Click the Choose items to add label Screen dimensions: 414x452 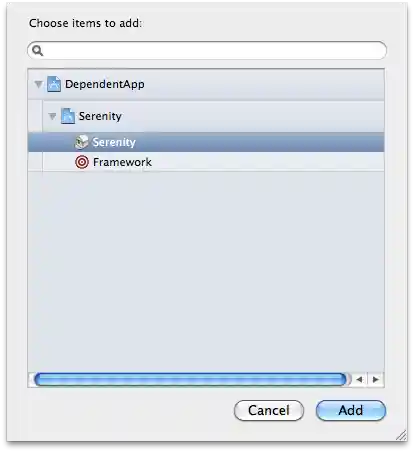tap(85, 23)
